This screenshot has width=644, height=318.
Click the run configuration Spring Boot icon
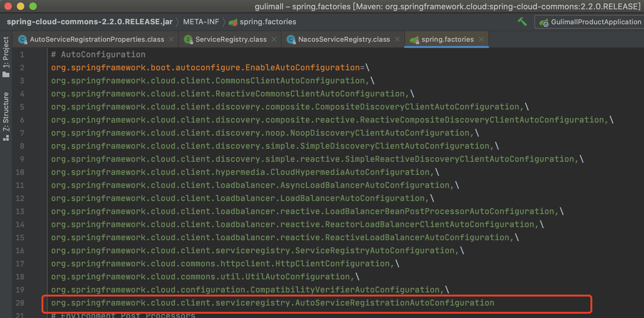544,22
